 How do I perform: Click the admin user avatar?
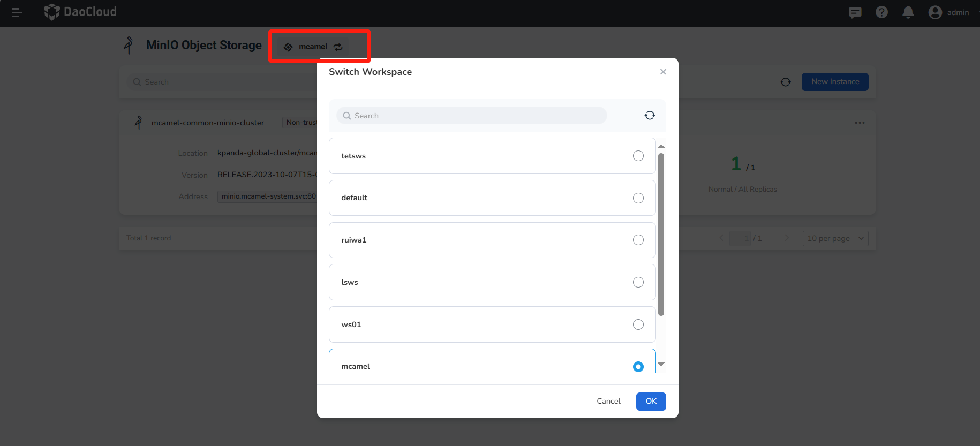coord(935,12)
